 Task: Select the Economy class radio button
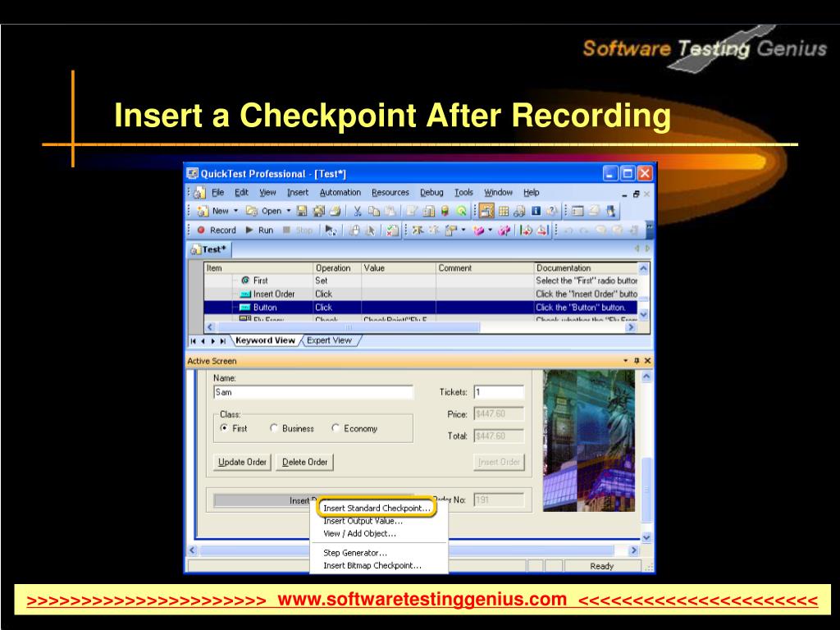coord(336,428)
